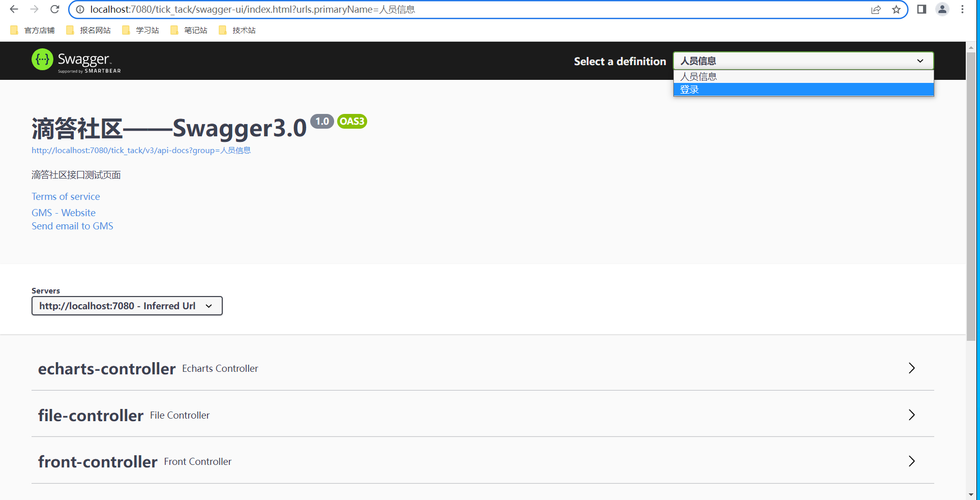The image size is (980, 500).
Task: Open the api-docs group URL link
Action: pos(141,151)
